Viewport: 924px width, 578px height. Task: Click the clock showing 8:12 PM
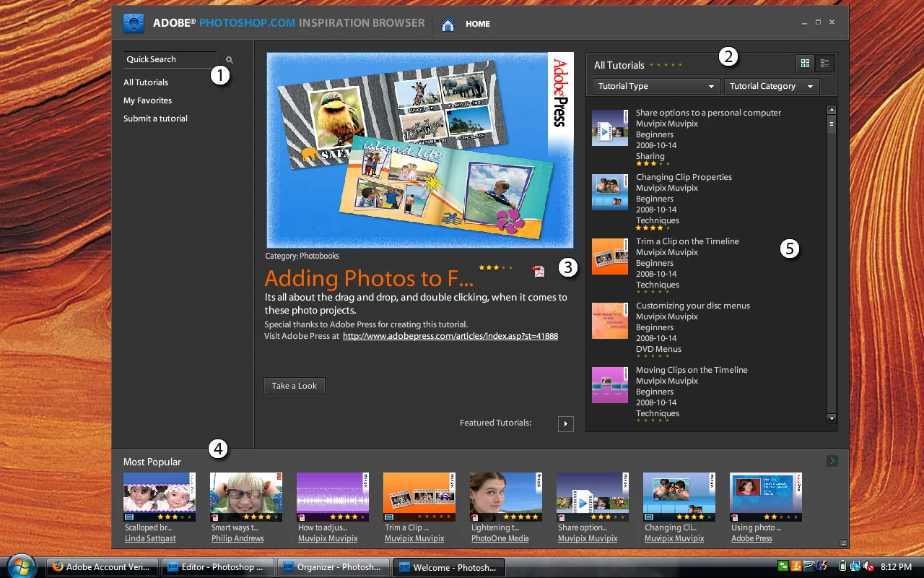point(896,567)
